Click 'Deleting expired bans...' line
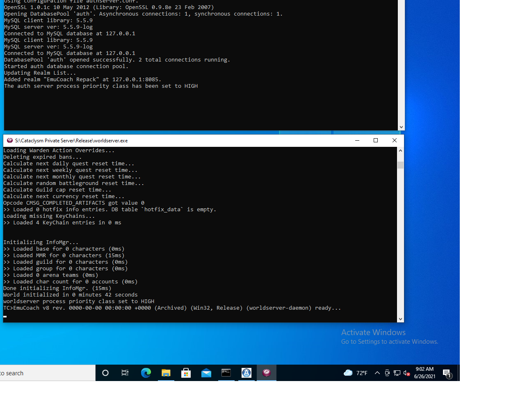 pos(42,157)
